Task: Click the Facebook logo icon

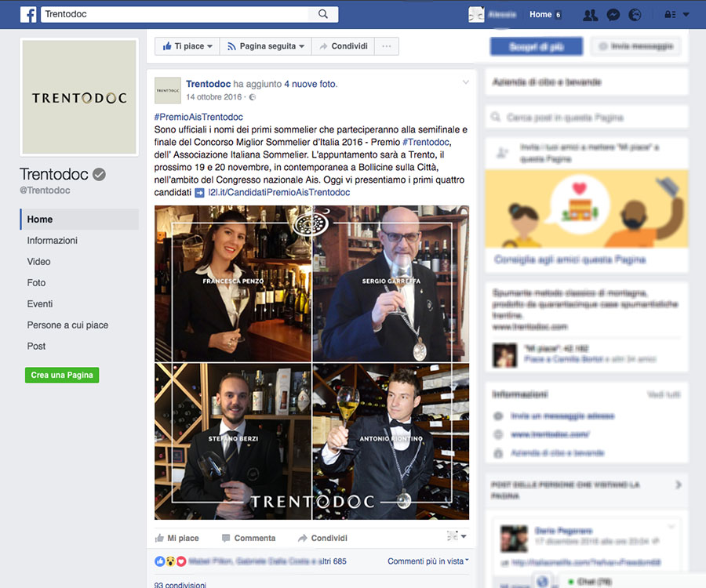Action: [28, 14]
